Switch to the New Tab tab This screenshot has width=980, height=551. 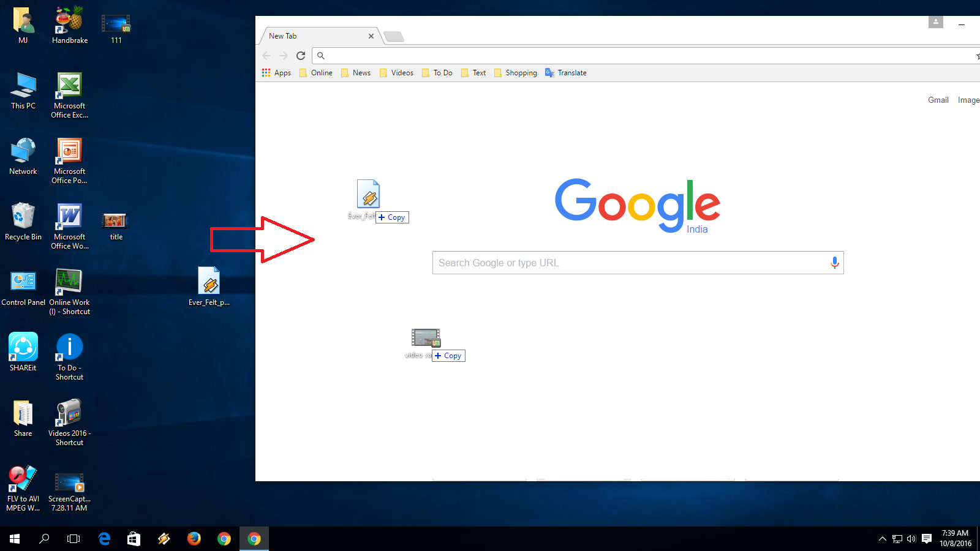coord(312,36)
